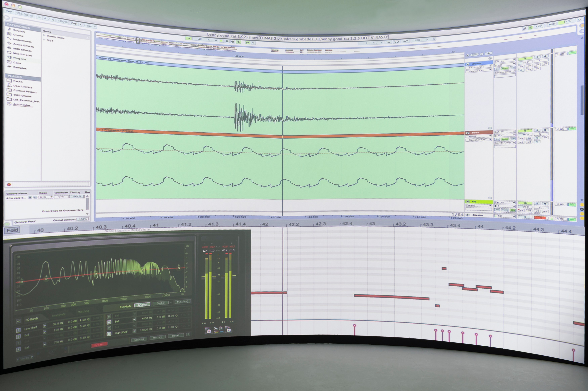The image size is (588, 391).
Task: Click the transport stop button
Action: click(227, 41)
